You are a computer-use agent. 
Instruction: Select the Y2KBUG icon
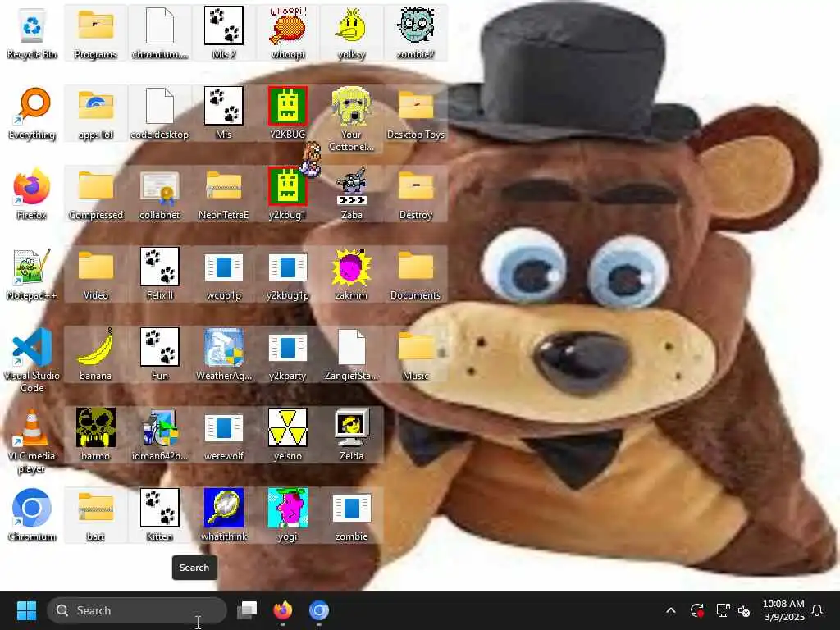288,112
